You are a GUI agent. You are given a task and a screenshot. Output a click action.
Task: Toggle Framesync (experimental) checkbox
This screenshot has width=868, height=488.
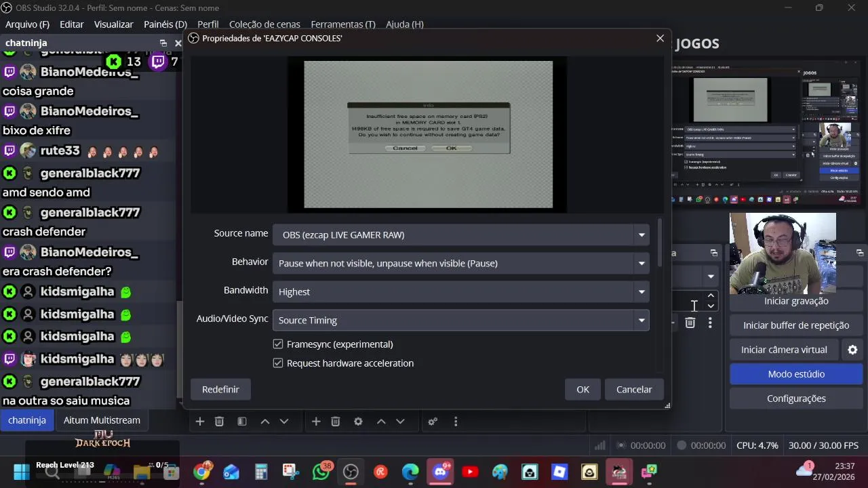[x=278, y=344]
